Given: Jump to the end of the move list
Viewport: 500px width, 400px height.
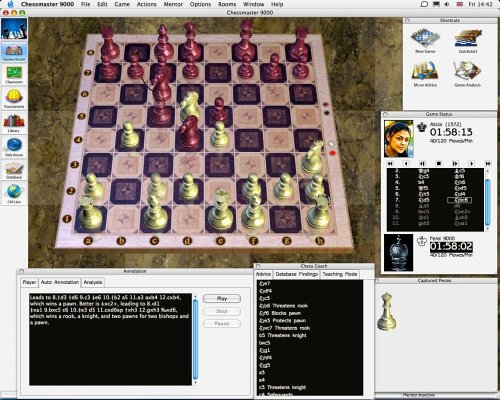Looking at the screenshot, I should click(x=488, y=164).
